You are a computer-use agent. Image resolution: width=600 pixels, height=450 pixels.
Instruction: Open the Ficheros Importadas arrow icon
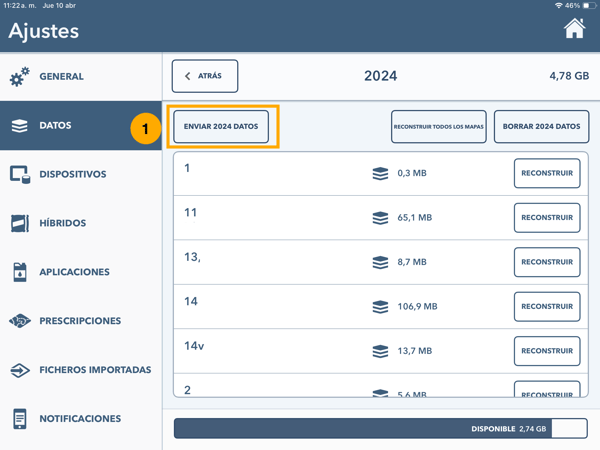pyautogui.click(x=20, y=370)
